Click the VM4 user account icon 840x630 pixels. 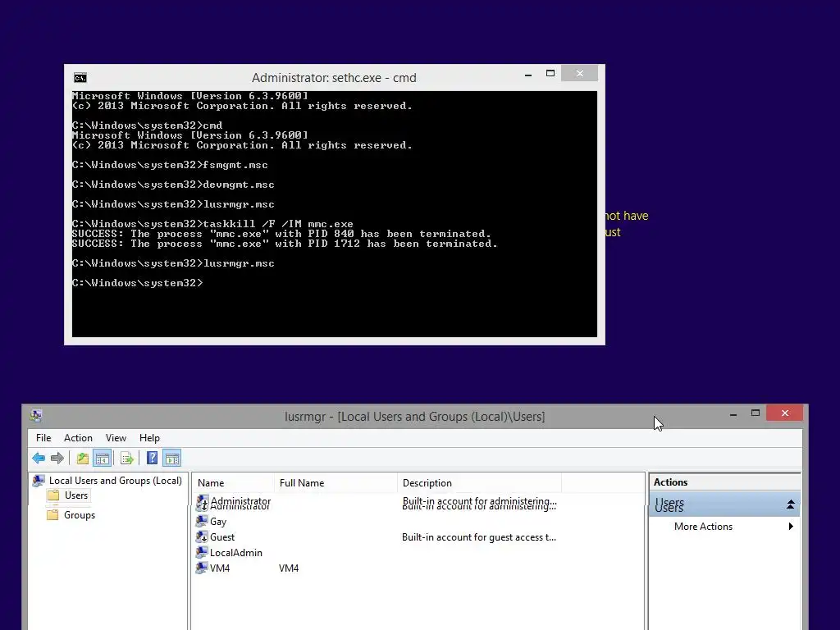[x=202, y=568]
